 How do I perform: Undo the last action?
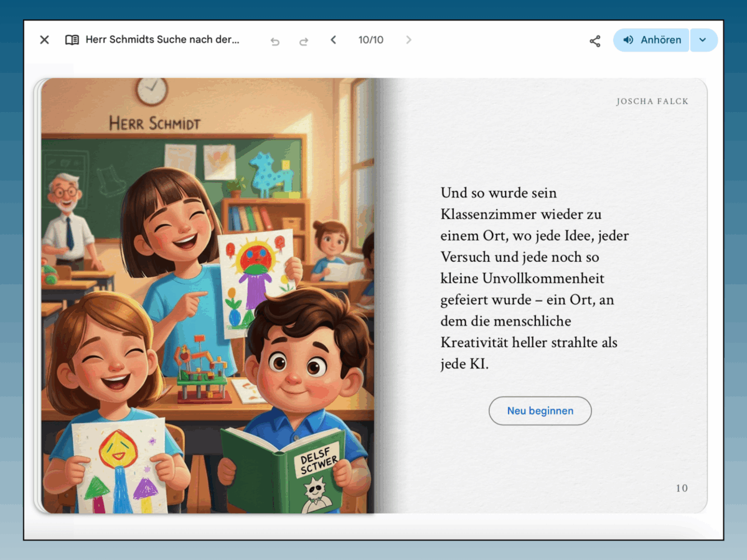[x=275, y=41]
